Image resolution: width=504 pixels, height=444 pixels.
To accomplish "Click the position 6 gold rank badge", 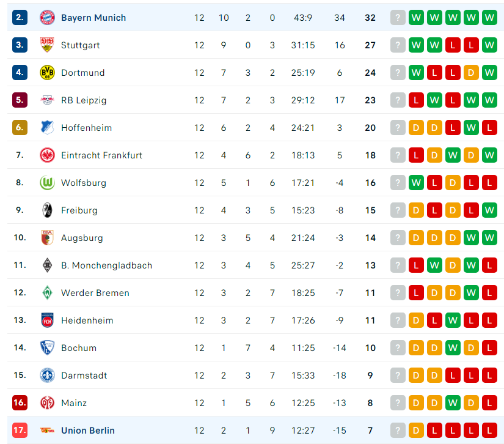I will tap(20, 128).
